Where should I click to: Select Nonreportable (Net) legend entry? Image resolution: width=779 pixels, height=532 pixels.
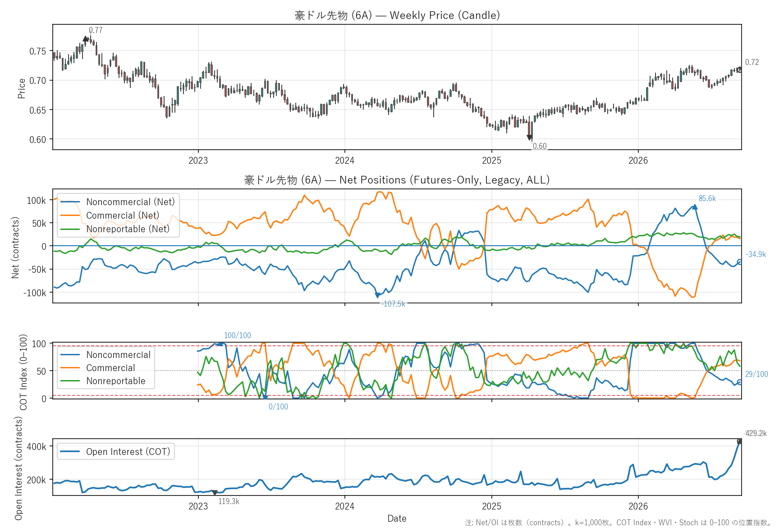click(115, 229)
